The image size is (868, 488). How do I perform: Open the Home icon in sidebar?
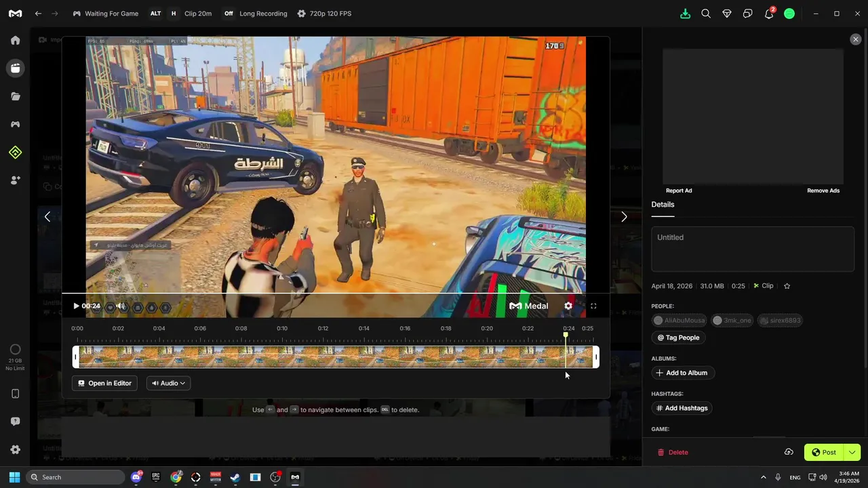point(15,40)
